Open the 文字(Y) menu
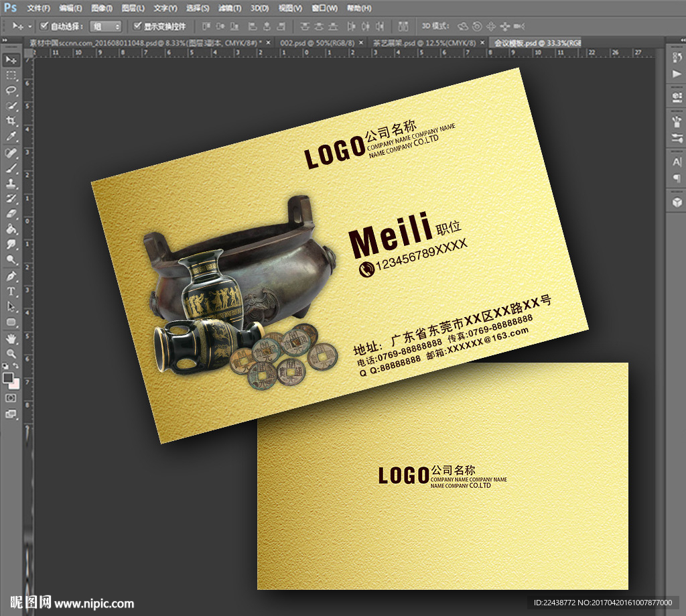686x616 pixels. [165, 8]
